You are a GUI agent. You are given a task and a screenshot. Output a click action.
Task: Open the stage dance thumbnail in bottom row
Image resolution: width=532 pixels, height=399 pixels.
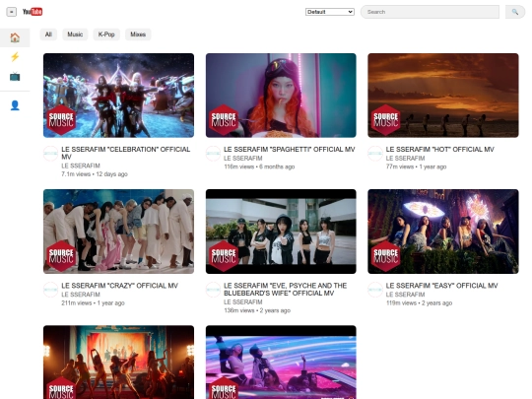[119, 362]
